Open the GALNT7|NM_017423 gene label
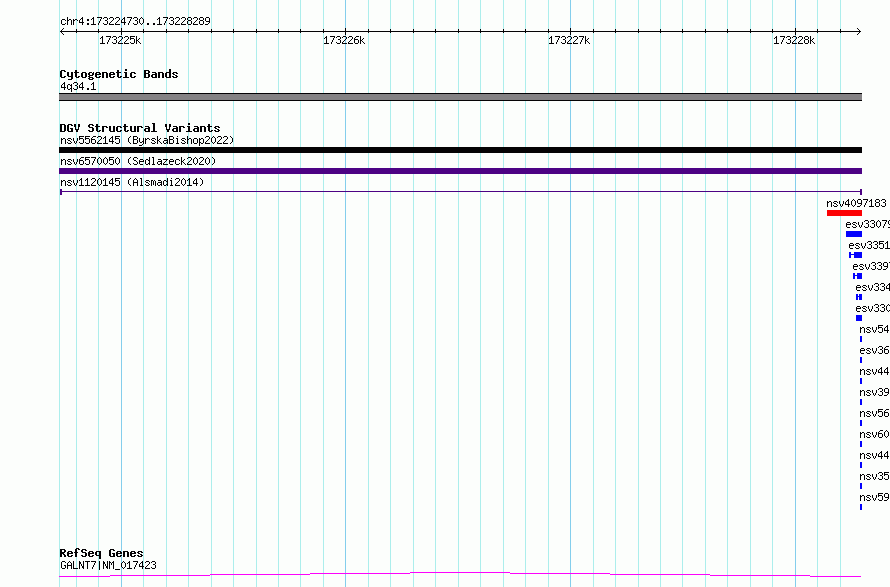The width and height of the screenshot is (890, 587). (108, 565)
